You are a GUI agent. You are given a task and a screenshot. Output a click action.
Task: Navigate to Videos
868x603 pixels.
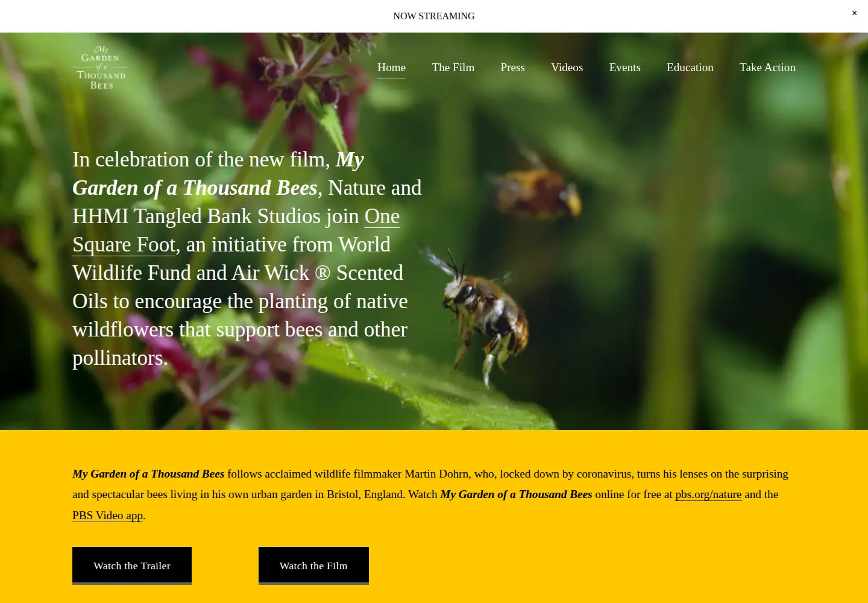(x=567, y=68)
